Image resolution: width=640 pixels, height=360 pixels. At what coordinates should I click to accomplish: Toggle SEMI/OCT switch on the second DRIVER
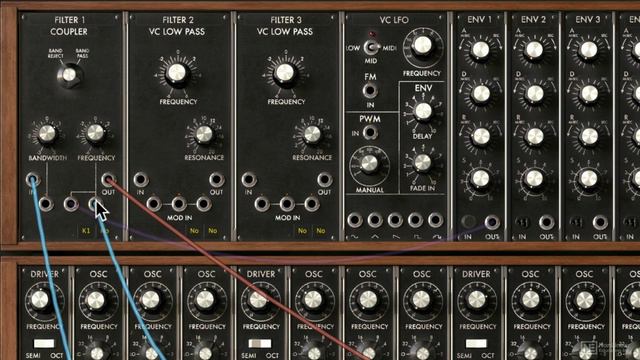tap(260, 343)
